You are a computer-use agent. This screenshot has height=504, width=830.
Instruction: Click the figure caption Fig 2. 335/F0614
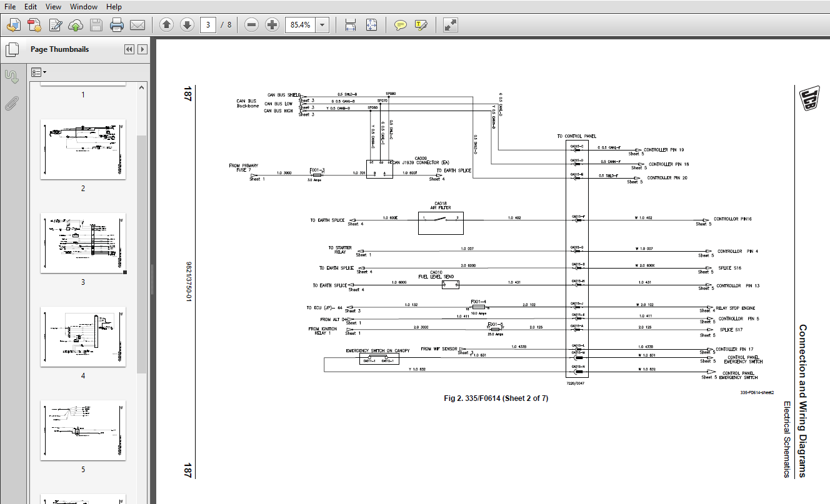pyautogui.click(x=496, y=398)
